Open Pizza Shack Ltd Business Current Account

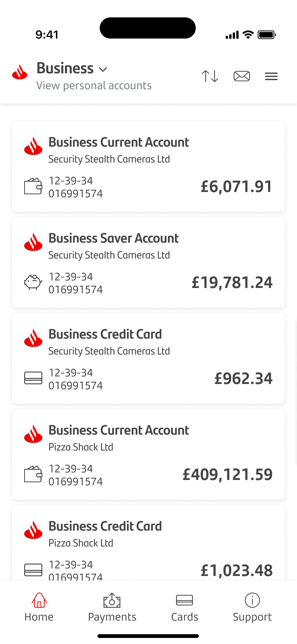(x=148, y=455)
